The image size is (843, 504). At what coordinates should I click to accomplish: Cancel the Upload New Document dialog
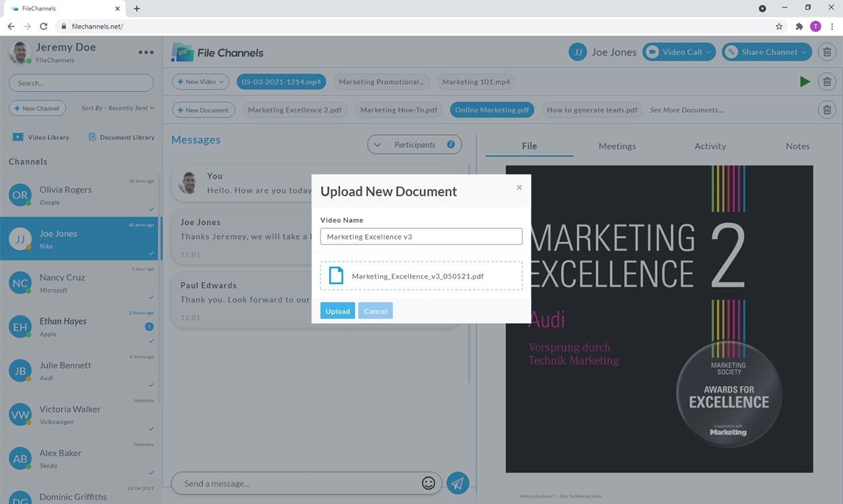[x=375, y=311]
